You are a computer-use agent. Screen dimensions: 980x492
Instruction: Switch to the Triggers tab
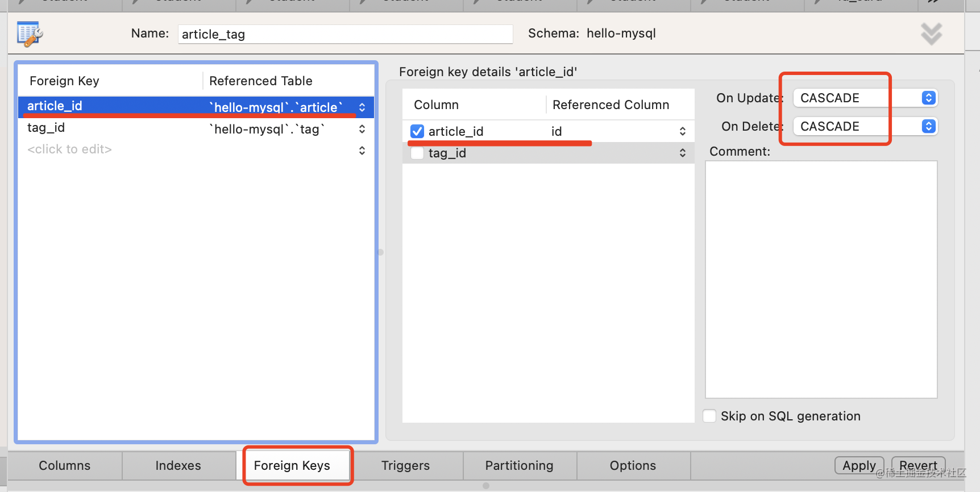click(405, 465)
